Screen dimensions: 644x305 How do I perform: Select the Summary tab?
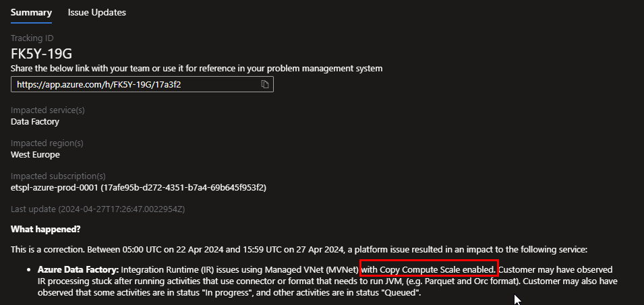click(x=31, y=12)
